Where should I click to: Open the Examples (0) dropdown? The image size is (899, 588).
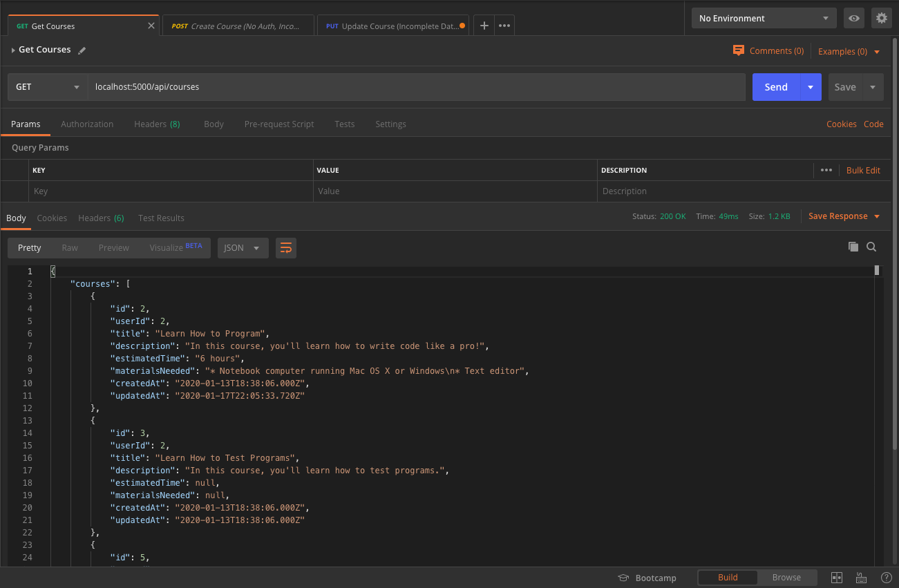click(x=849, y=51)
